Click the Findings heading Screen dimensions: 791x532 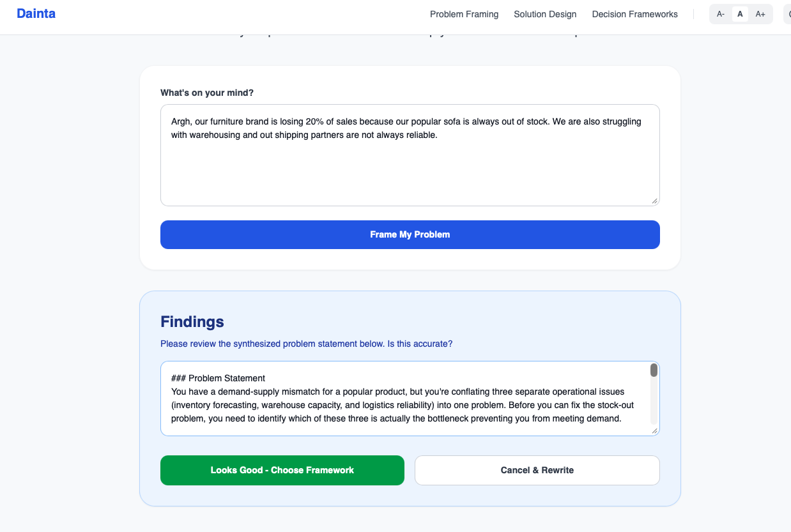pos(192,321)
